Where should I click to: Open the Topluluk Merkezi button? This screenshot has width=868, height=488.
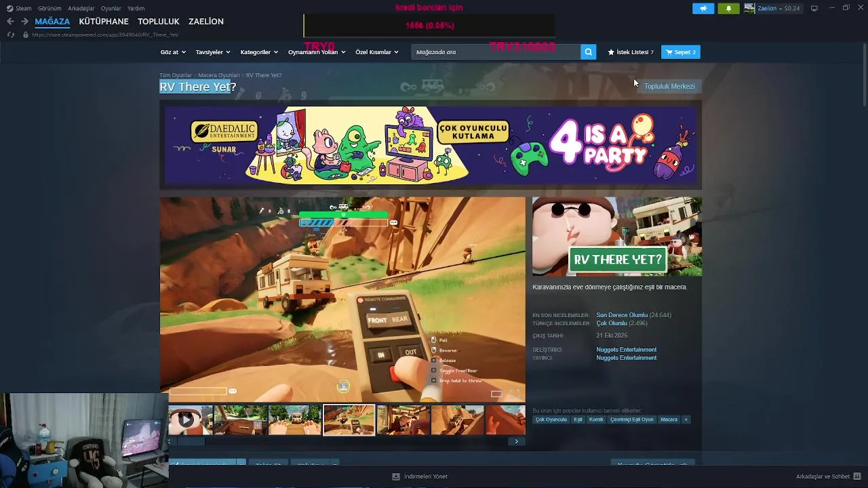coord(669,86)
